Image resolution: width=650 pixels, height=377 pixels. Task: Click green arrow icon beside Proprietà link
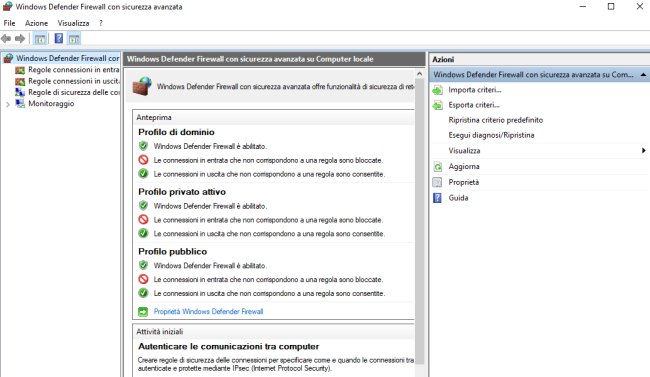pyautogui.click(x=143, y=311)
